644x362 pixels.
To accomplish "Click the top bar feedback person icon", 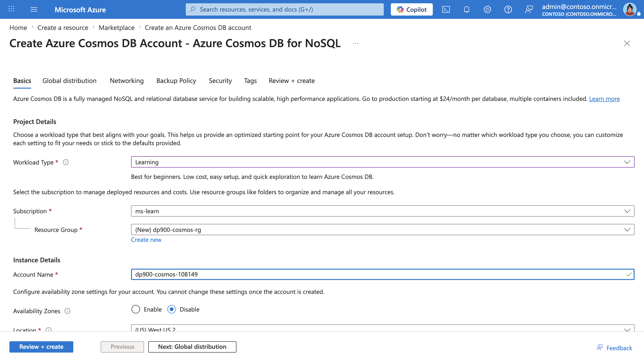I will click(x=529, y=9).
